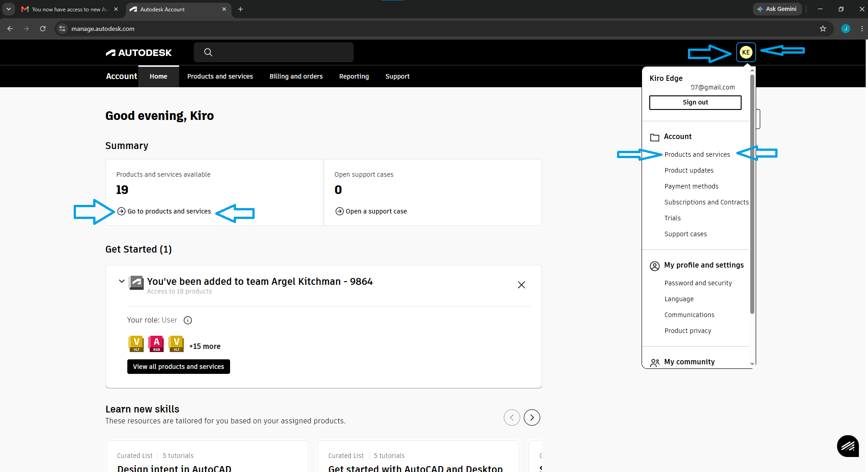The image size is (868, 472).
Task: Select Support cases menu entry
Action: [x=685, y=234]
